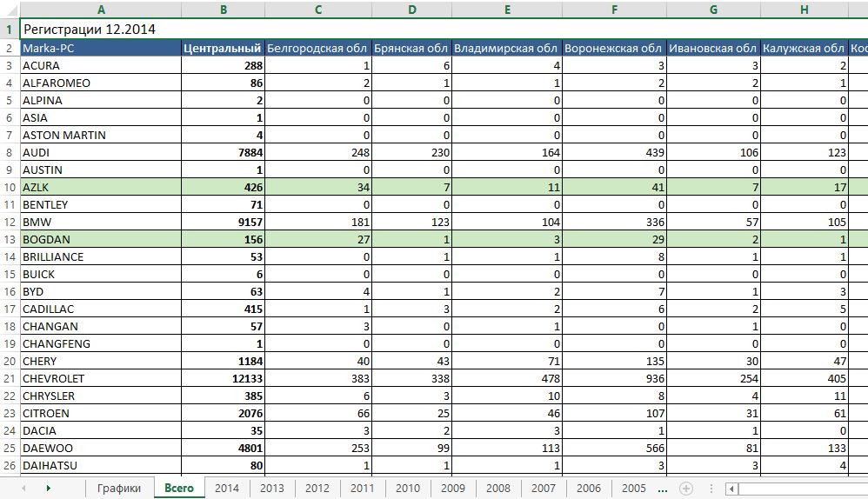Select column F header
Viewport: 868px width, 499px height.
(x=614, y=10)
